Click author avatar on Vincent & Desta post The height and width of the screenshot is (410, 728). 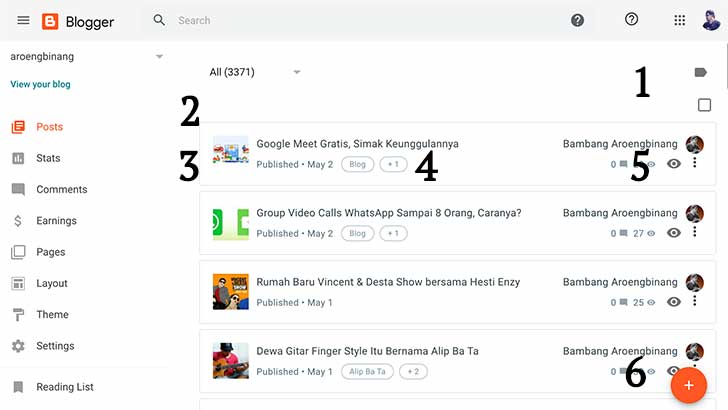click(x=695, y=283)
